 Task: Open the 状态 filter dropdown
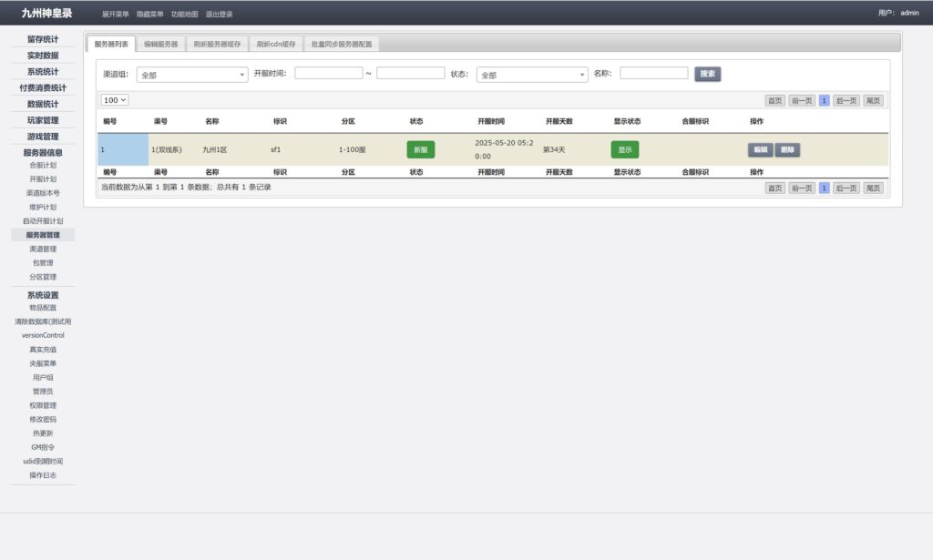point(532,75)
